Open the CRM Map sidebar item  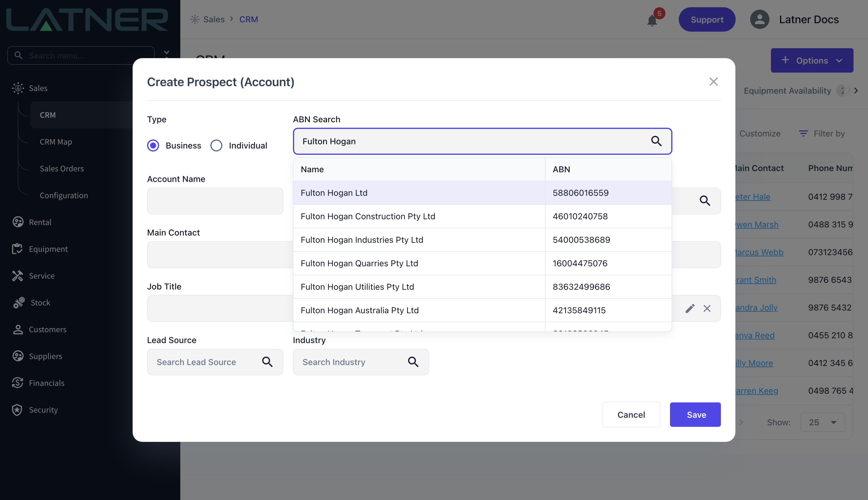56,142
